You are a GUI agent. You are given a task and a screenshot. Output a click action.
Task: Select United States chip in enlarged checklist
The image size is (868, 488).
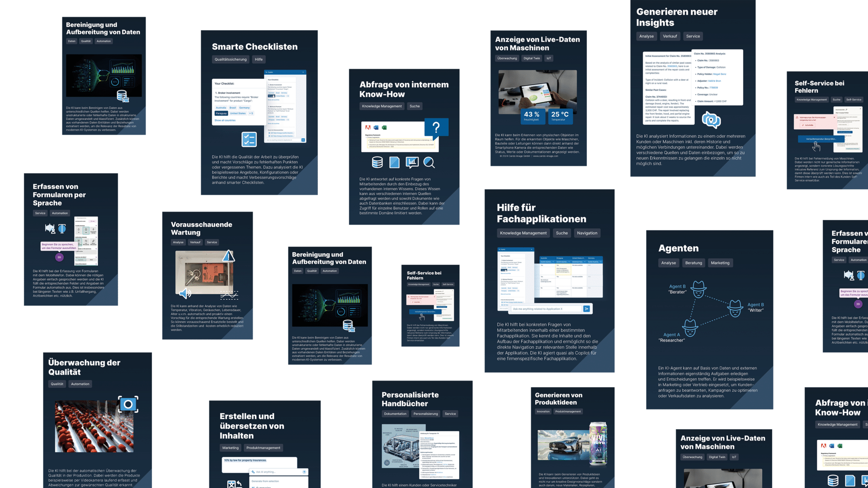pos(238,113)
